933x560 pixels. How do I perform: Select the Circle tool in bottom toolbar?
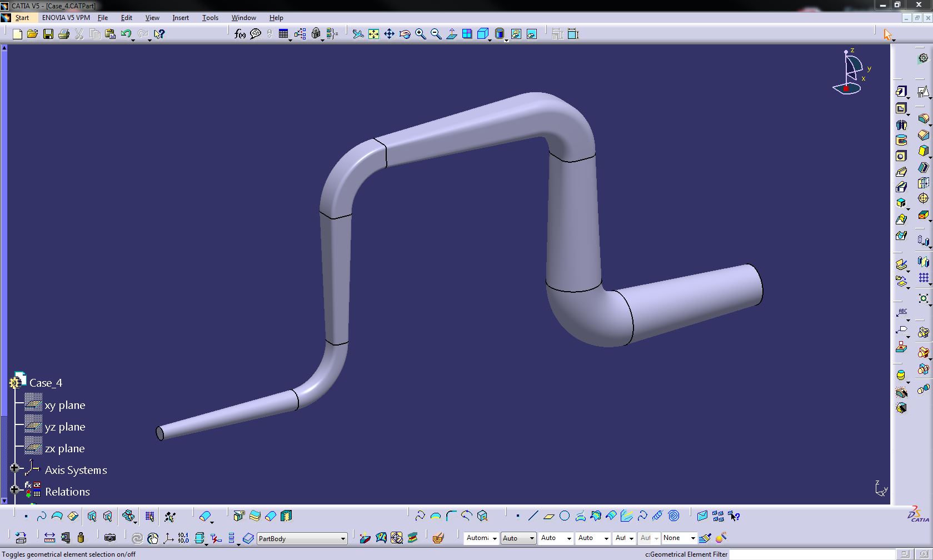[x=565, y=516]
